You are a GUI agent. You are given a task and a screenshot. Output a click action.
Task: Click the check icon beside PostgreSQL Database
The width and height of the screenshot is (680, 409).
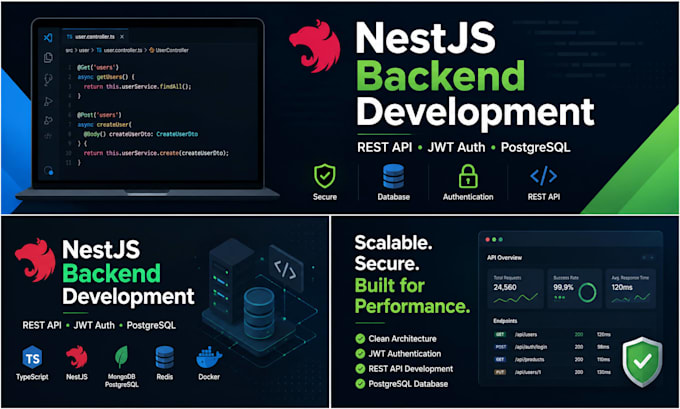point(360,384)
